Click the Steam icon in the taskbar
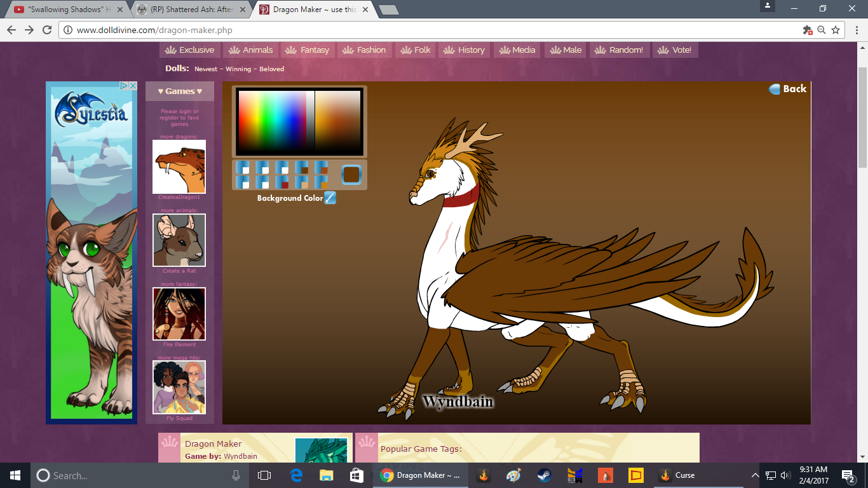 tap(544, 475)
